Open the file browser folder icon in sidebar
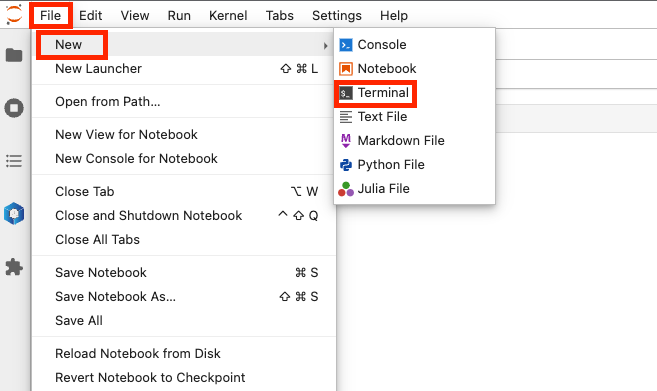The image size is (657, 391). pos(14,55)
